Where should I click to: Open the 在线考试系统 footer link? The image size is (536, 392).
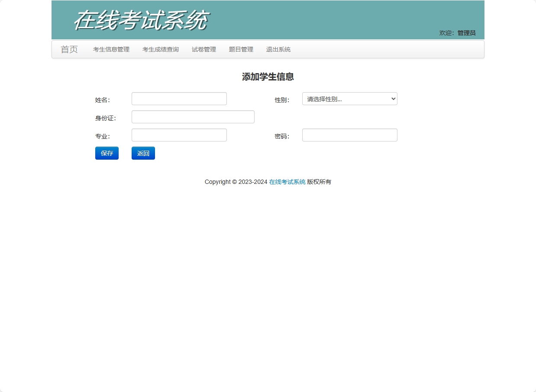pos(287,182)
